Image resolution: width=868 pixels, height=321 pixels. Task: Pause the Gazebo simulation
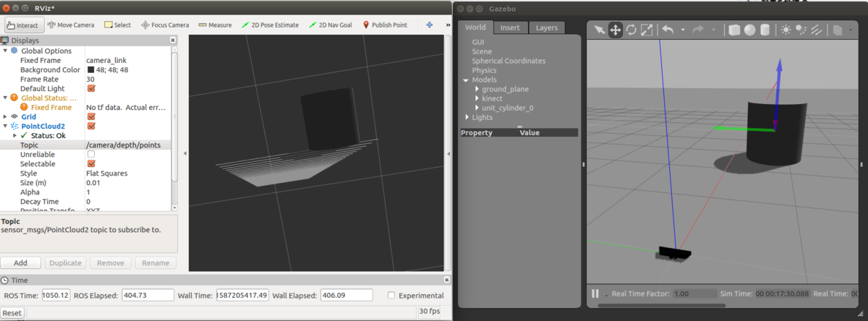[x=595, y=294]
